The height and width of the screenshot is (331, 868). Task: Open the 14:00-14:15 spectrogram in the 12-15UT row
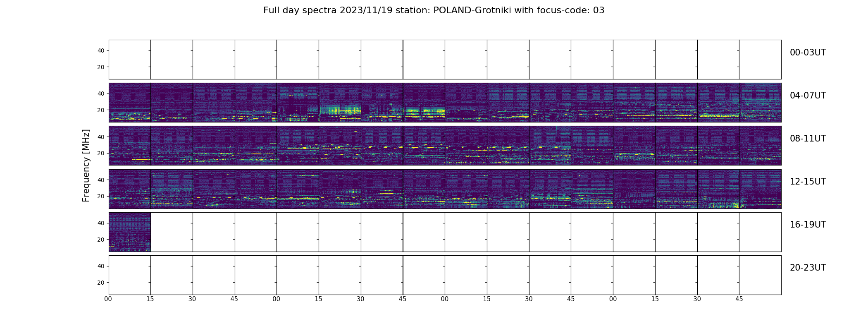[x=466, y=189]
